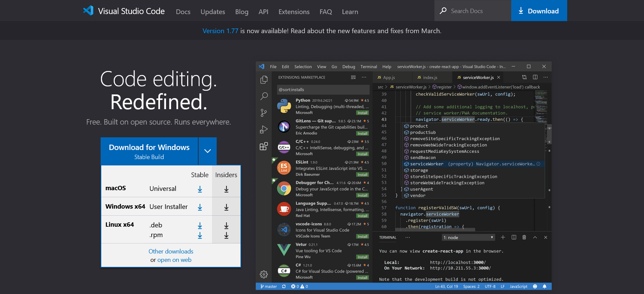
Task: Open FAQ in the navigation bar
Action: [326, 12]
